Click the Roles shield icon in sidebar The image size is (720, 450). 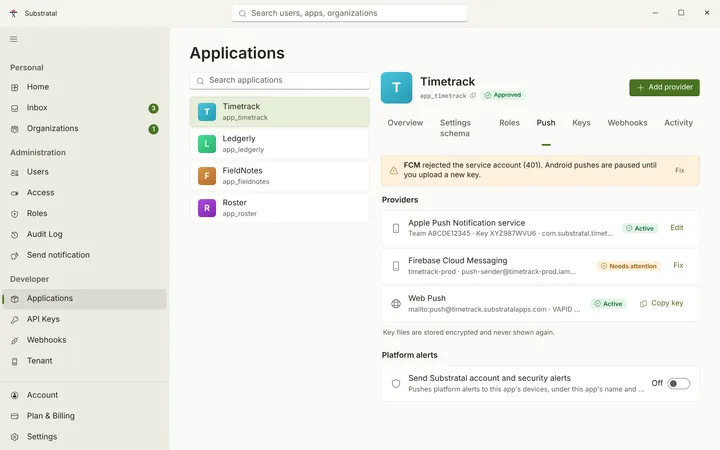pyautogui.click(x=15, y=214)
